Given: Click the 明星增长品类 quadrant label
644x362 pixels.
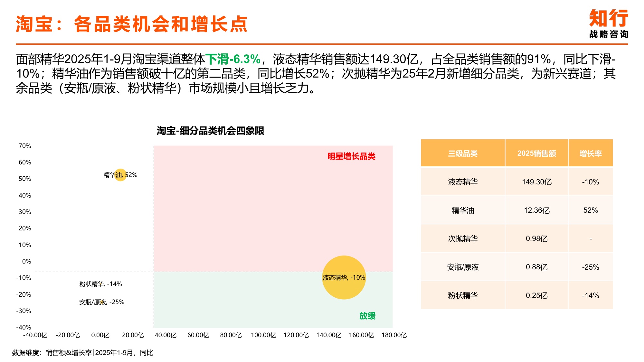Looking at the screenshot, I should coord(351,156).
